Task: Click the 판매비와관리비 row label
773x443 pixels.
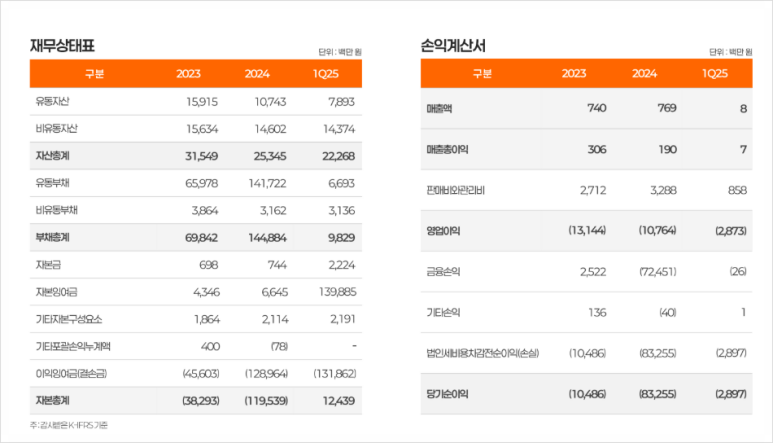Action: point(456,190)
